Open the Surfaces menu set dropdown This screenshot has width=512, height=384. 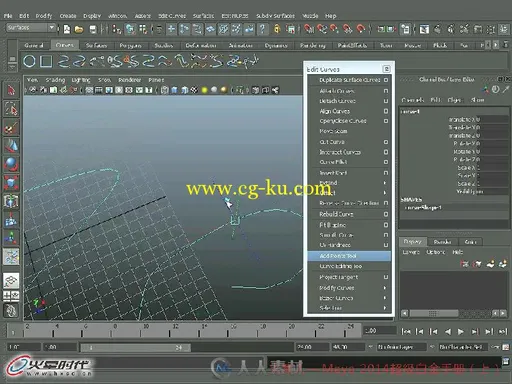[x=31, y=28]
